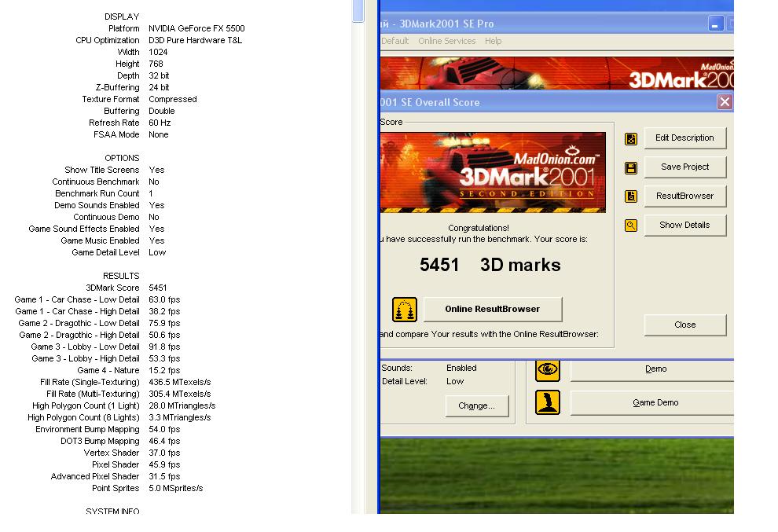
Task: Open the Online Services menu
Action: [x=446, y=41]
